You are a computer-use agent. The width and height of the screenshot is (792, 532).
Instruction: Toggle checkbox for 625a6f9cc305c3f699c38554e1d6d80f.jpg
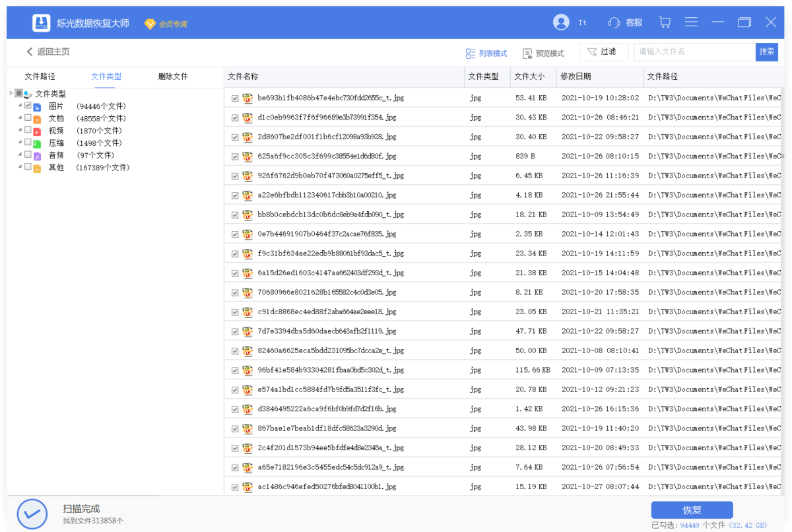click(x=235, y=157)
